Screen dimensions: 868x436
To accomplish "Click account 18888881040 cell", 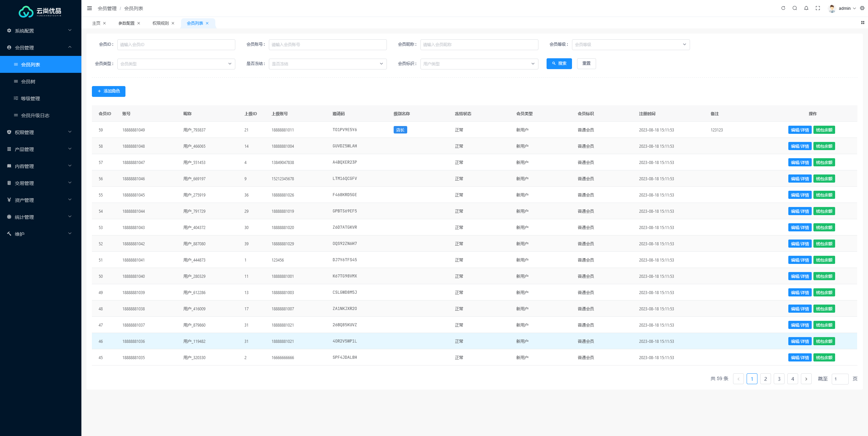I will [x=134, y=276].
